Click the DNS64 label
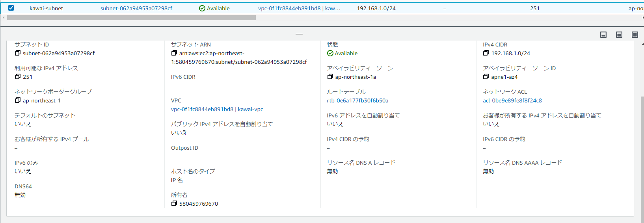Viewport: 644px width, 223px height. click(23, 186)
